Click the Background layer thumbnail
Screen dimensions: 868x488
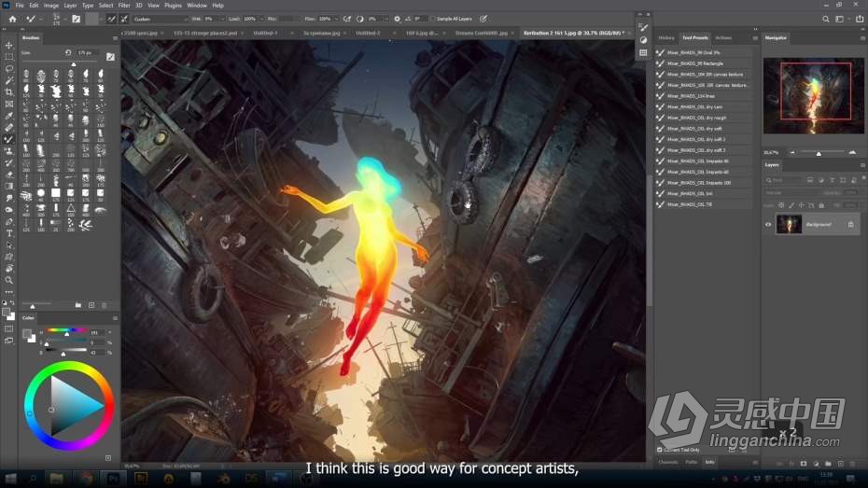(789, 225)
